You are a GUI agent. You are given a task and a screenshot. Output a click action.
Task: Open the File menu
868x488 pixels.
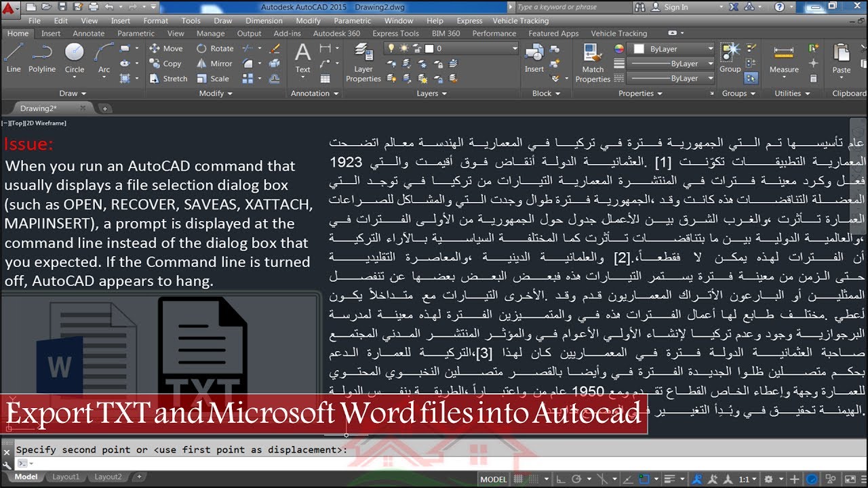point(34,21)
